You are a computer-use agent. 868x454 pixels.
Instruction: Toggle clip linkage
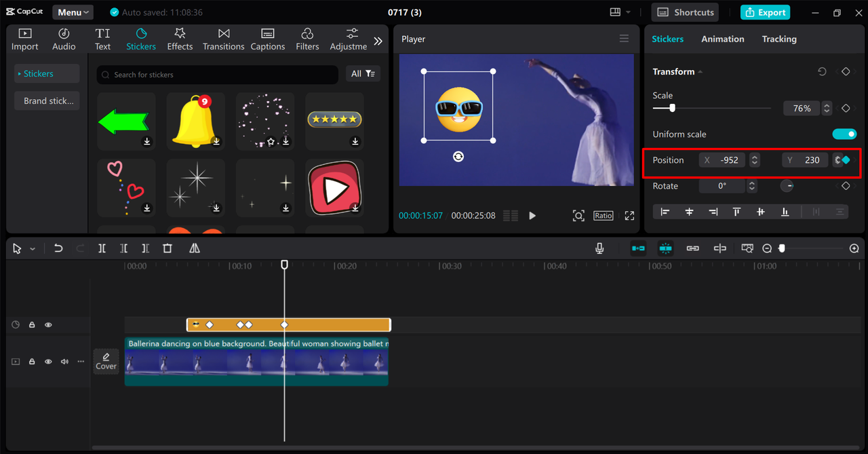(692, 248)
